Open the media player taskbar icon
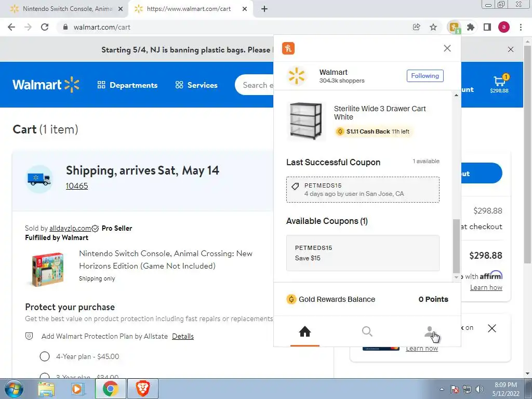 (x=78, y=389)
